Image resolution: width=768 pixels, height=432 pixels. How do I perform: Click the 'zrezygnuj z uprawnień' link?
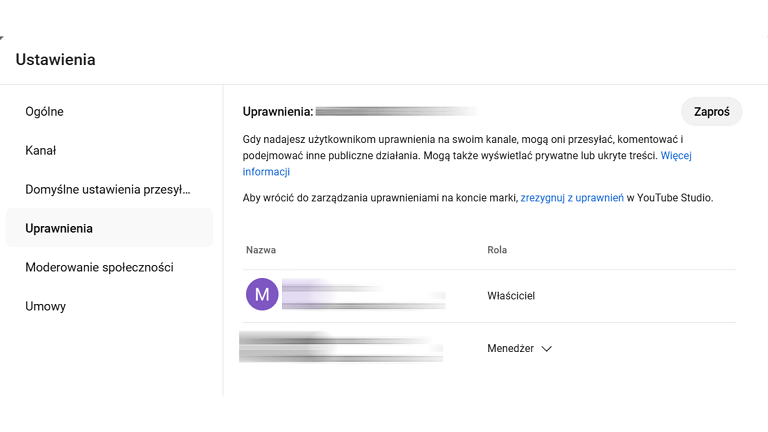[x=572, y=198]
